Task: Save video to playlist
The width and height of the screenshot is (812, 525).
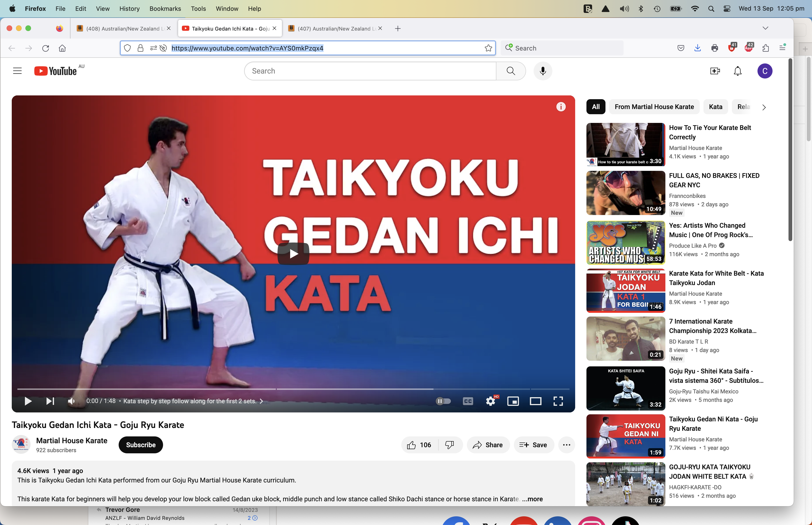Action: (x=534, y=445)
